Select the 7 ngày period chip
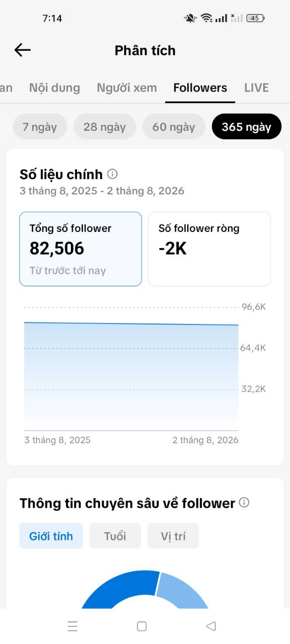 click(x=40, y=127)
